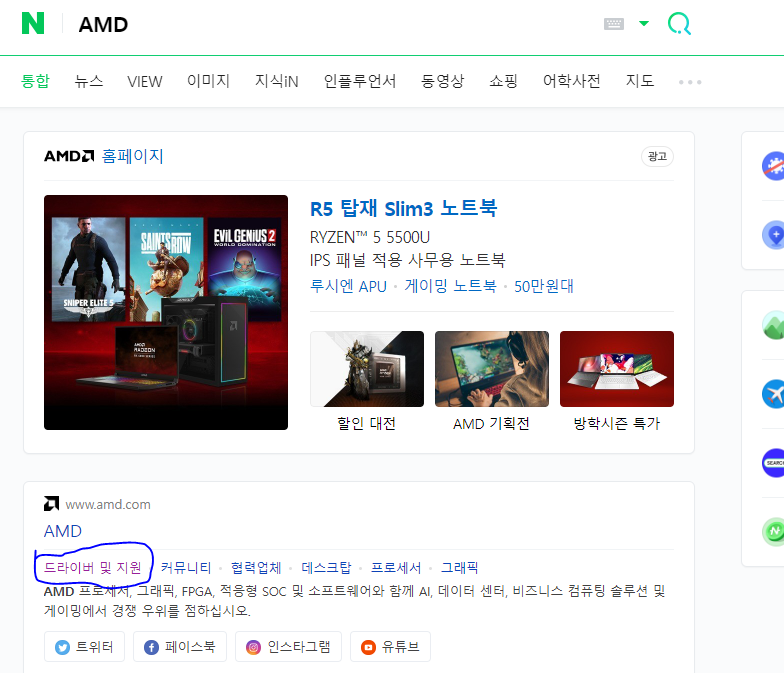Switch to the 어학사전 tab
This screenshot has height=673, width=784.
(572, 81)
